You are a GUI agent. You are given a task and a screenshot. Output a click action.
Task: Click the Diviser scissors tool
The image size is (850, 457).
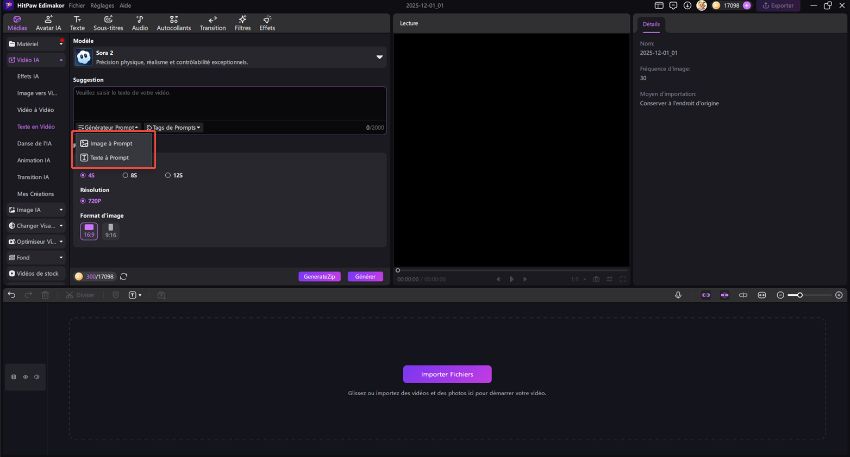(x=79, y=295)
